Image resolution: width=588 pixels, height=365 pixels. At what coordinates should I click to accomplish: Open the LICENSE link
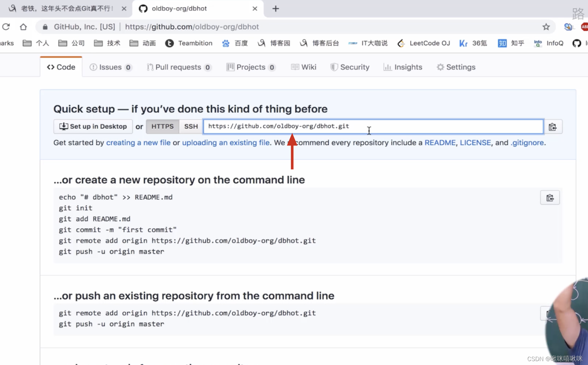475,143
